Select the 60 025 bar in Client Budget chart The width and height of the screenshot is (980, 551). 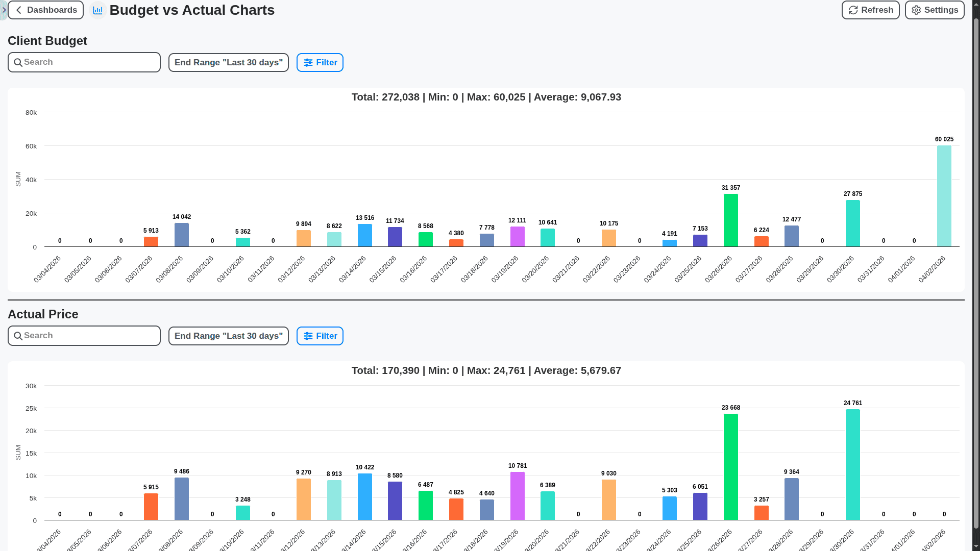944,196
